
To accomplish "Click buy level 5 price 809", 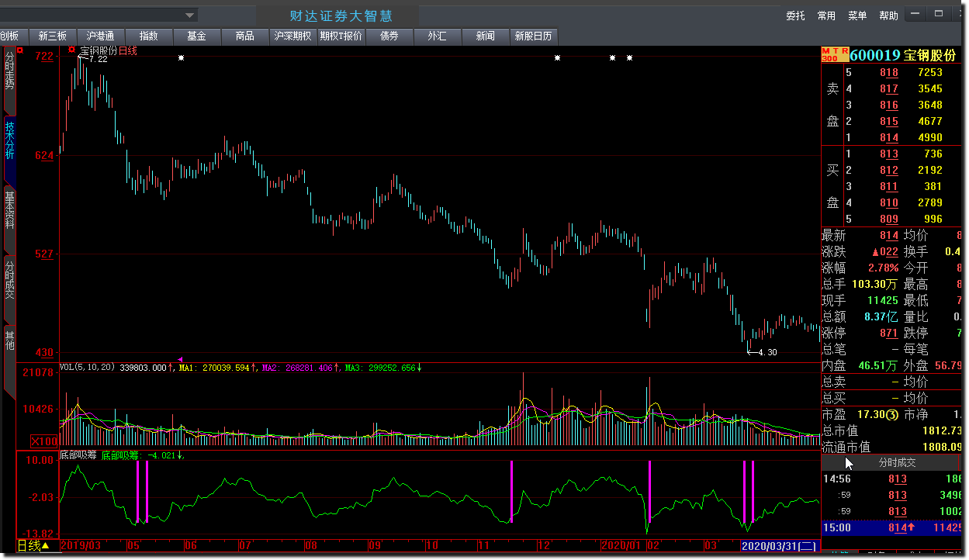I will [x=888, y=219].
